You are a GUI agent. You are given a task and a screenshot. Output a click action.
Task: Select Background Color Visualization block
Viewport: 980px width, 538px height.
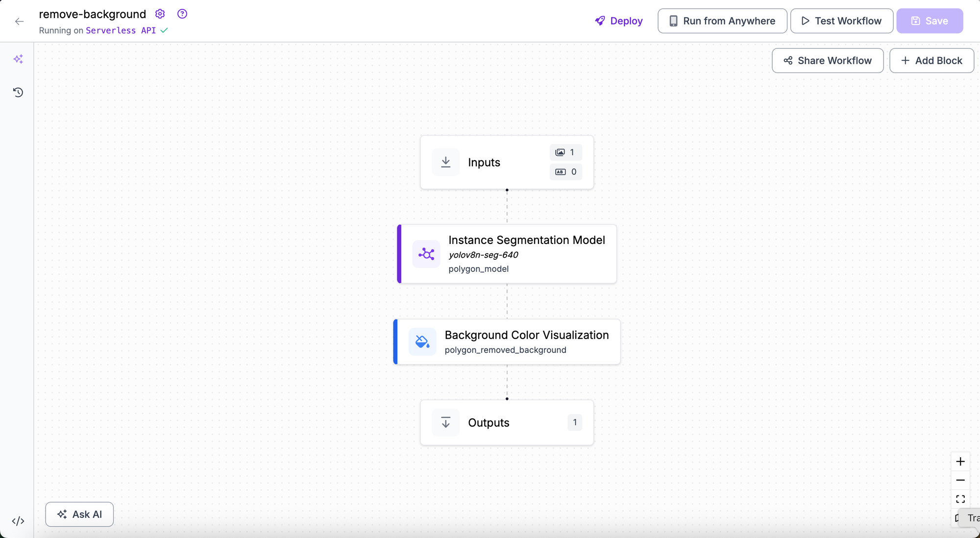coord(507,342)
